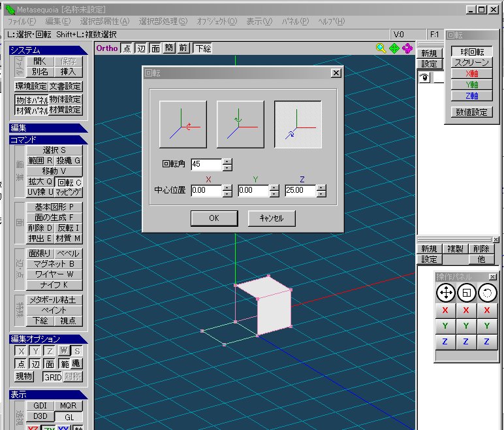Open the 選択部属性(A) menu
Viewport: 504px width, 430px height.
pyautogui.click(x=105, y=22)
